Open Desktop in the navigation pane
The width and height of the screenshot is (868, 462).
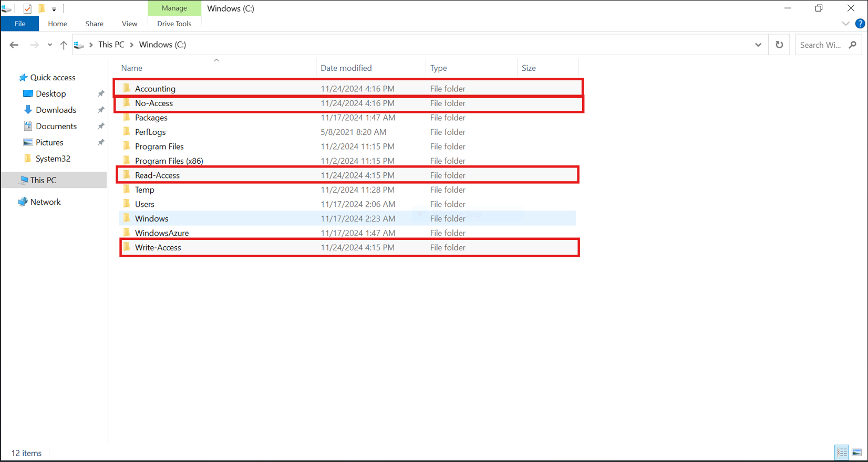tap(50, 93)
